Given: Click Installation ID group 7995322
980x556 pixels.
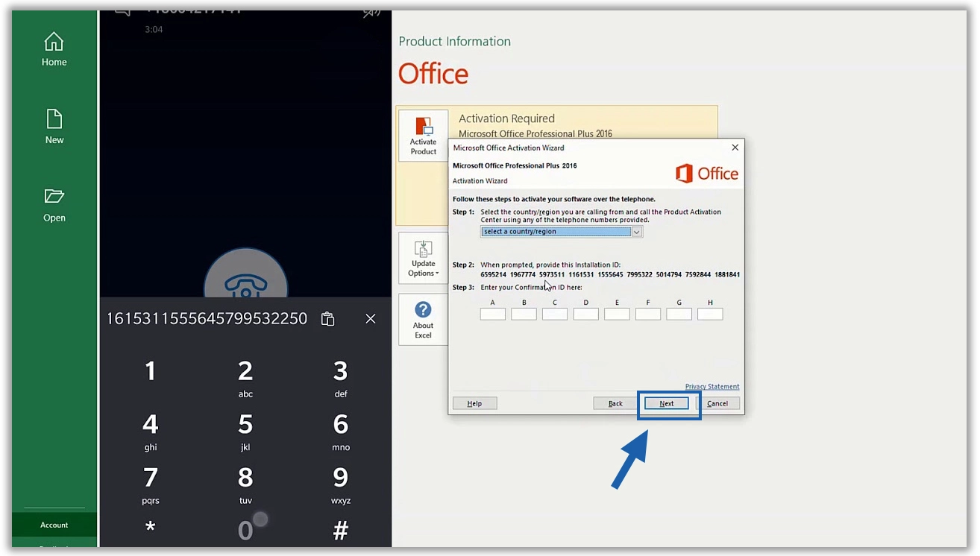Looking at the screenshot, I should (640, 275).
